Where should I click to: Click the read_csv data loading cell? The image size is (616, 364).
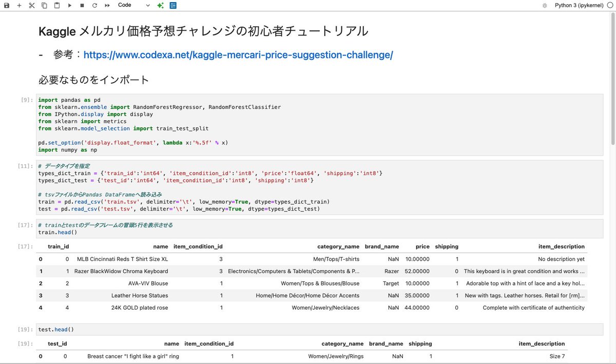[320, 187]
